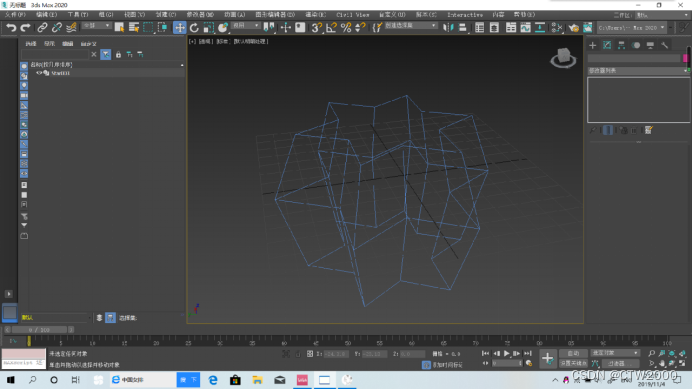
Task: Switch to Utilities wrench tab
Action: pyautogui.click(x=665, y=45)
